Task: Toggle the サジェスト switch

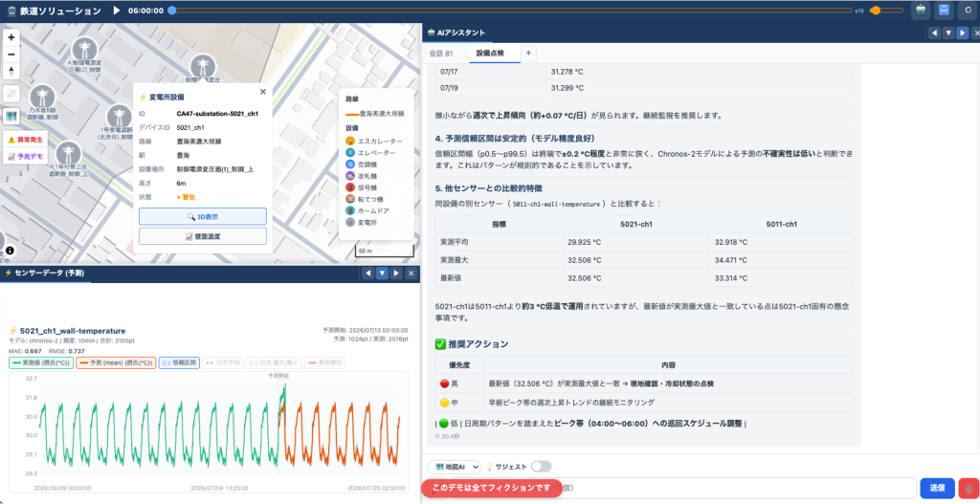Action: point(542,467)
